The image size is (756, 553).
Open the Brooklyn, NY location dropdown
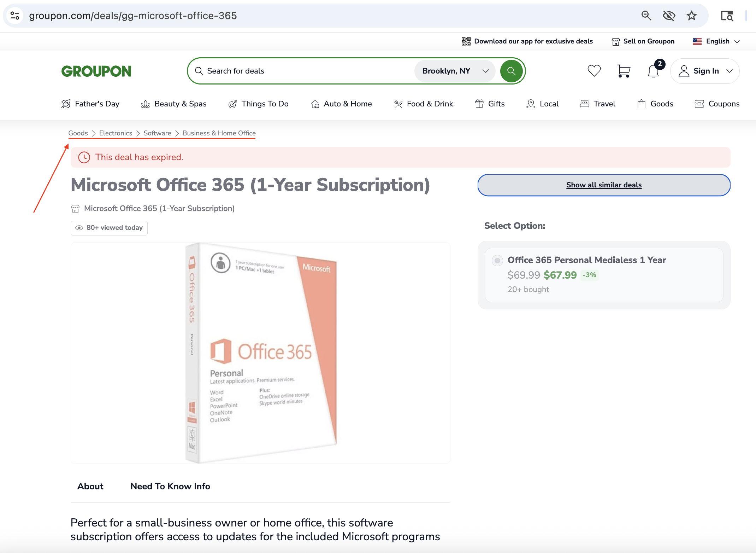point(455,71)
